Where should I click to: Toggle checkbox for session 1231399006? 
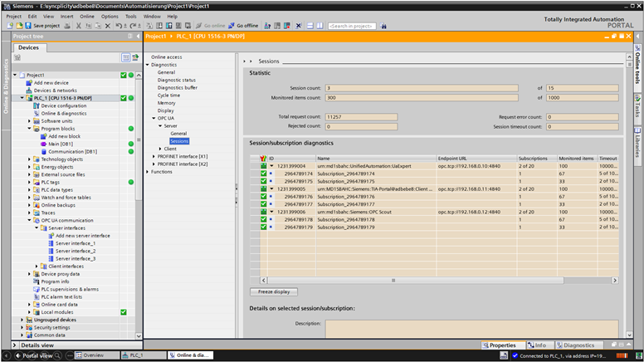[264, 212]
